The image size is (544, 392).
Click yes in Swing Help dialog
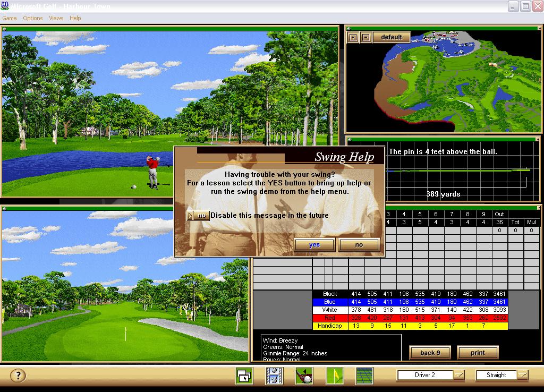314,244
